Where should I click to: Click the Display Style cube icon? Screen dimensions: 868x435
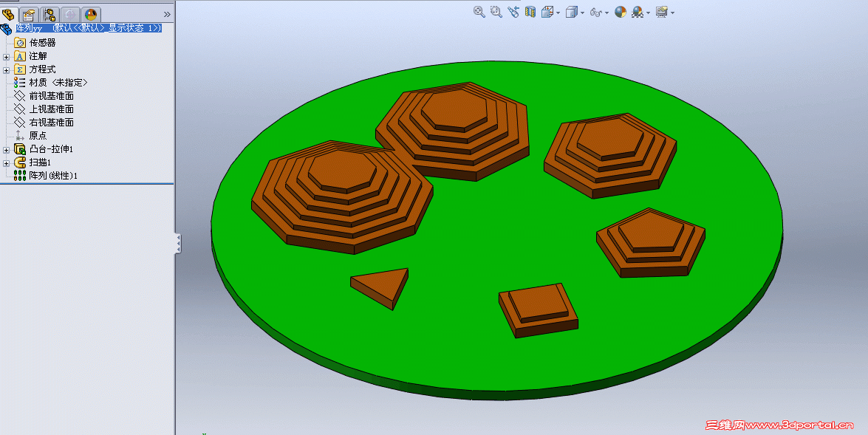point(572,12)
